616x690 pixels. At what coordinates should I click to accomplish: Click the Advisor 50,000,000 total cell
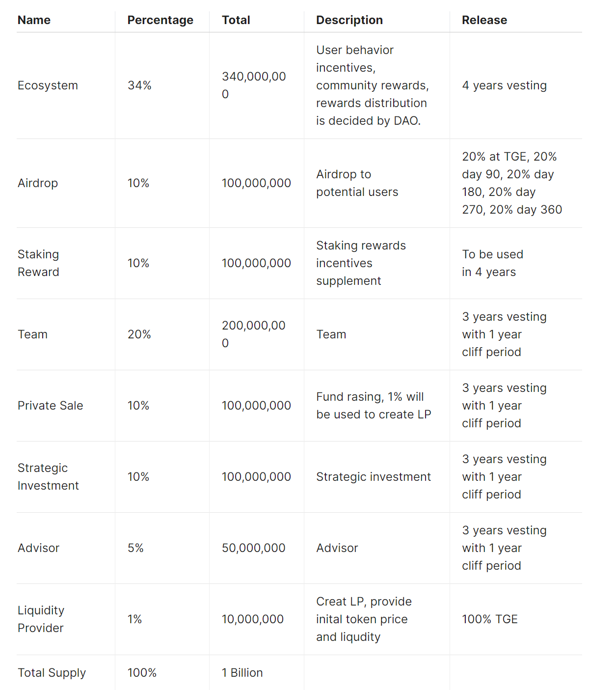(253, 548)
